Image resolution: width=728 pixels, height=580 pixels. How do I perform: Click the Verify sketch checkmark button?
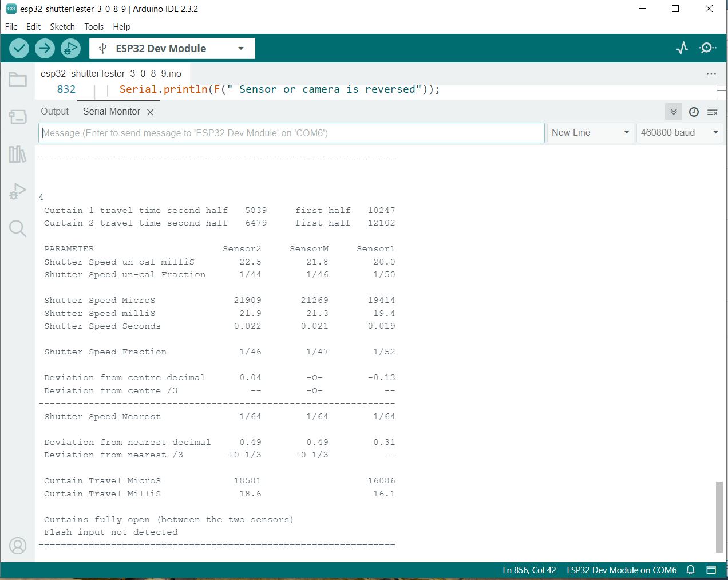coord(19,49)
